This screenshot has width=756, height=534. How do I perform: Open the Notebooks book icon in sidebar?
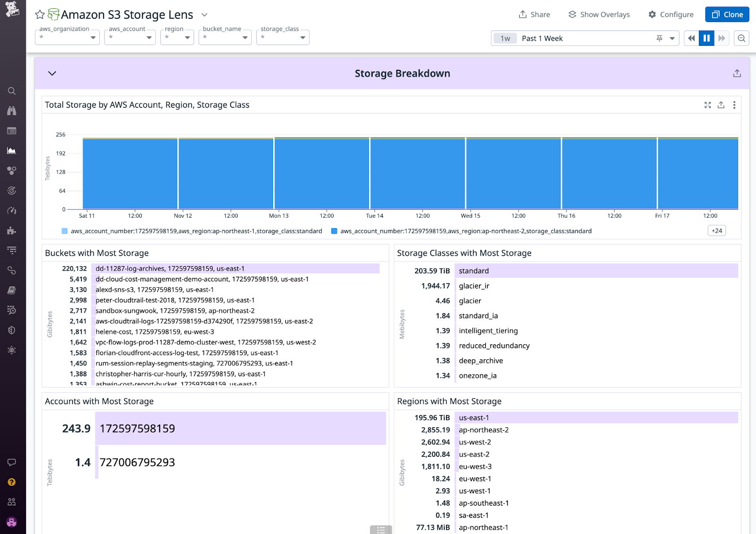[12, 290]
